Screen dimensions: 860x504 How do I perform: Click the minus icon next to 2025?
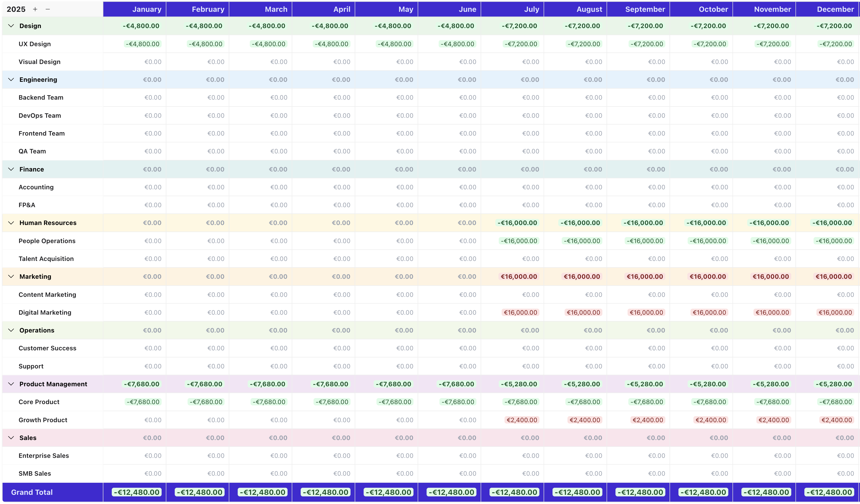[48, 9]
